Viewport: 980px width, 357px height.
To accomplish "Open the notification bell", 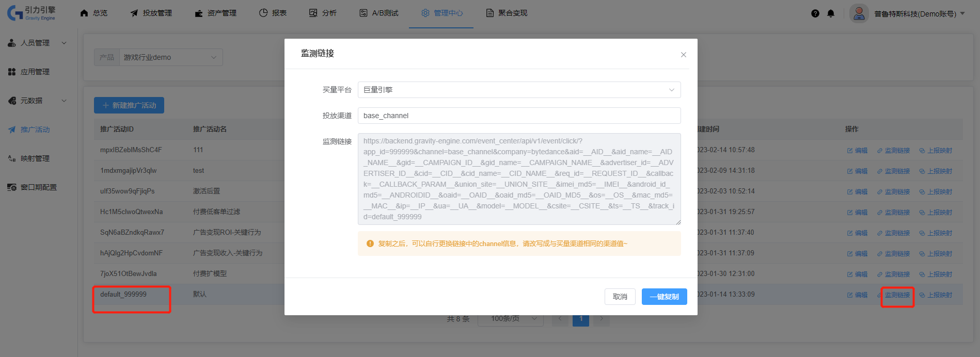I will click(x=830, y=13).
